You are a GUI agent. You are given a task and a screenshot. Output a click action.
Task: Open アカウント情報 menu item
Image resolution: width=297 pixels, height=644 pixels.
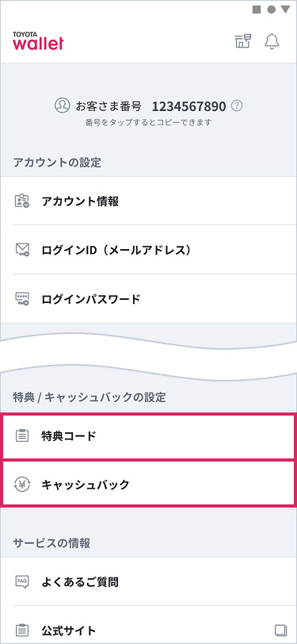(149, 201)
